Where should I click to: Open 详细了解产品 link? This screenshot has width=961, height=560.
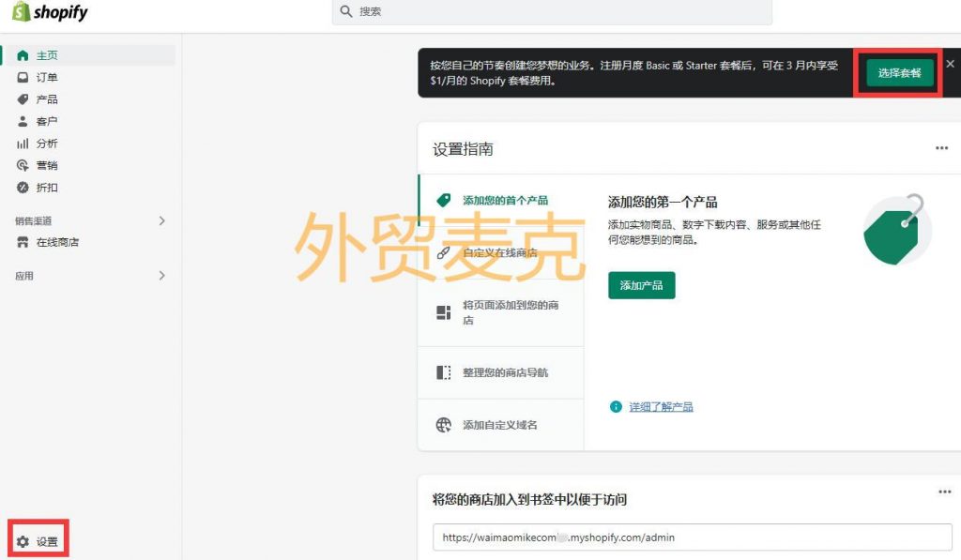(662, 407)
